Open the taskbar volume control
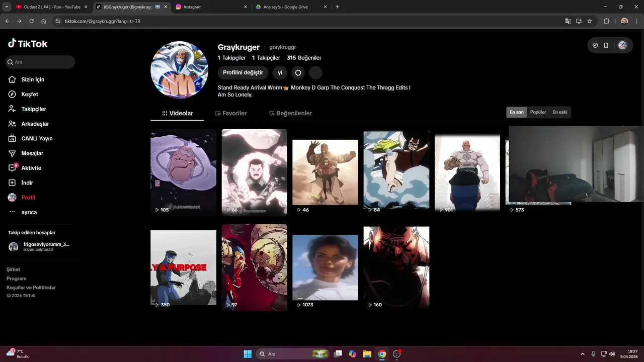The height and width of the screenshot is (362, 644). [612, 354]
